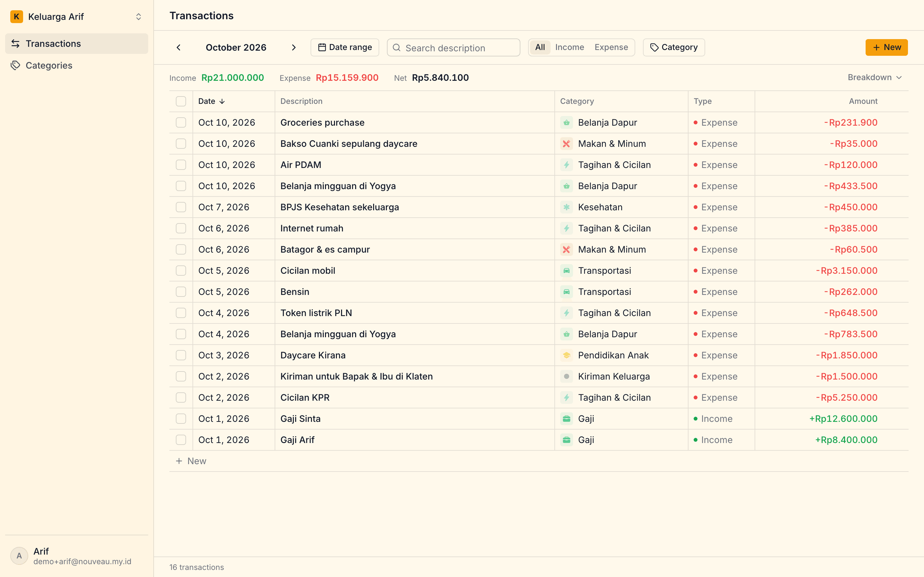The height and width of the screenshot is (577, 924).
Task: Check the Groceries purchase row checkbox
Action: pyautogui.click(x=181, y=122)
